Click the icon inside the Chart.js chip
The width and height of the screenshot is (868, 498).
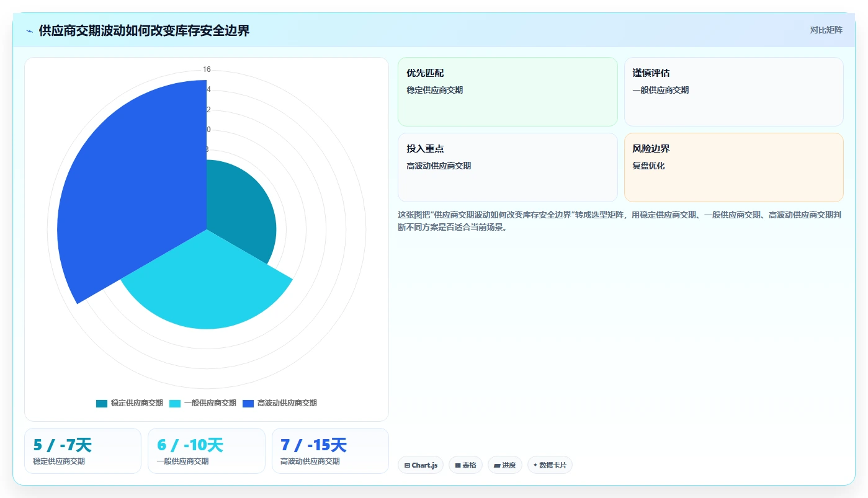click(x=407, y=465)
